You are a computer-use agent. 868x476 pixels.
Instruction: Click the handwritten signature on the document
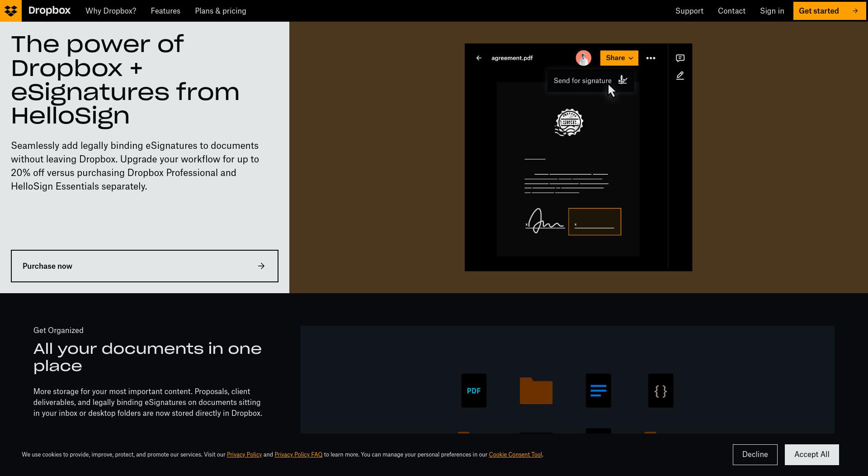[545, 221]
